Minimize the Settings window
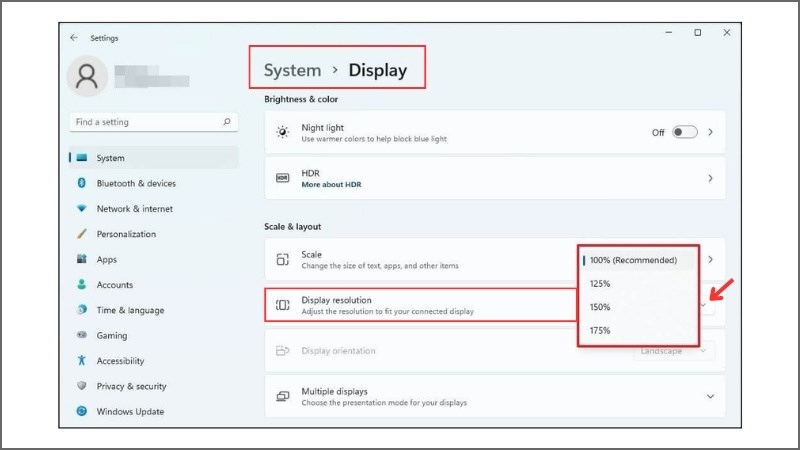 click(x=668, y=32)
